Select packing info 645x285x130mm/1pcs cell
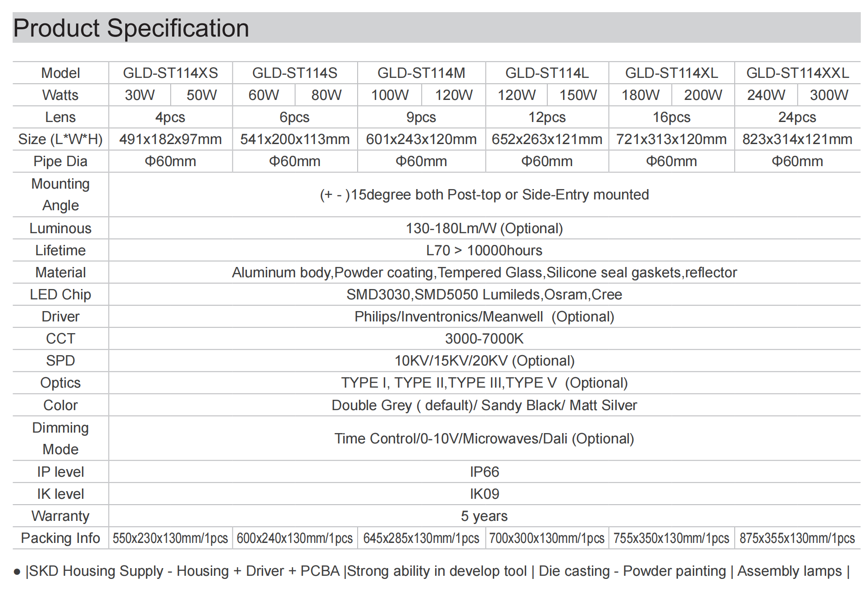The width and height of the screenshot is (868, 592). point(421,538)
